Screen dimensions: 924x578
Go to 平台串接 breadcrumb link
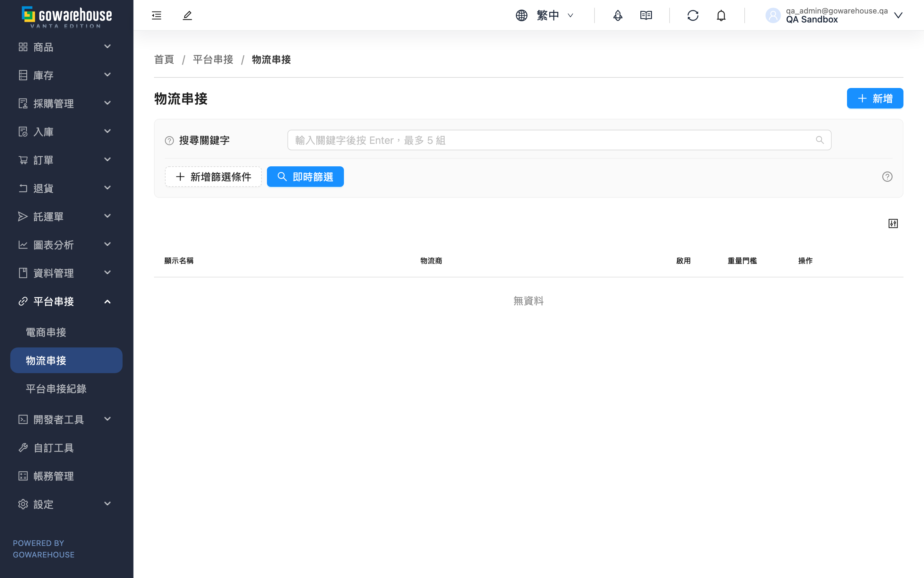pos(213,59)
